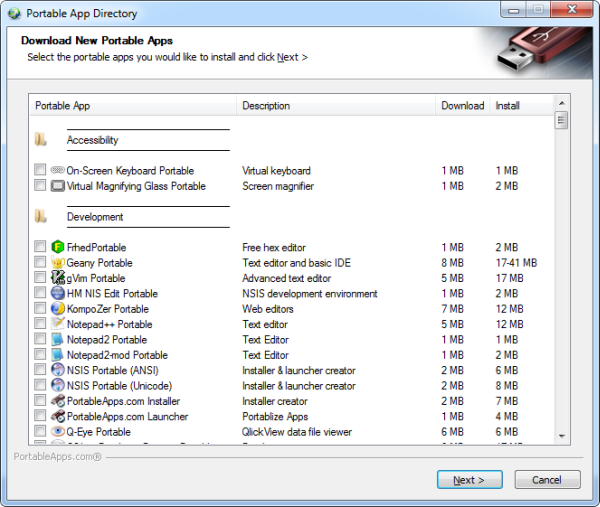Click the Development category folder icon
This screenshot has height=507, width=600.
40,217
